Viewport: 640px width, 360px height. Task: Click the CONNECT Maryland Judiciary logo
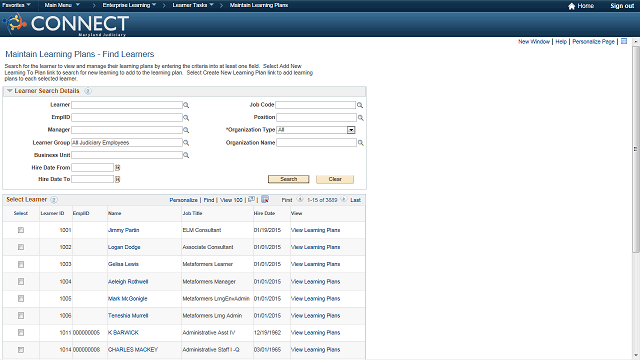click(66, 24)
